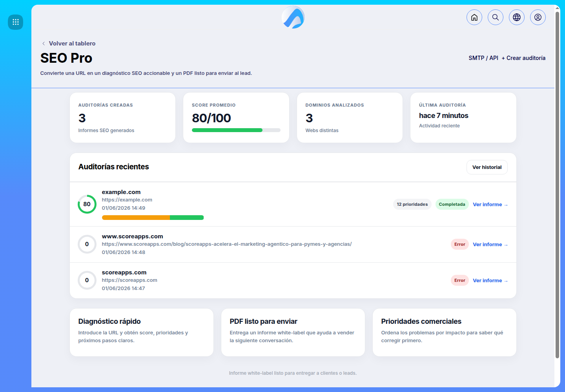Viewport: 565px width, 392px height.
Task: Click the 0 score ring for scoreapps.com
Action: (87, 280)
